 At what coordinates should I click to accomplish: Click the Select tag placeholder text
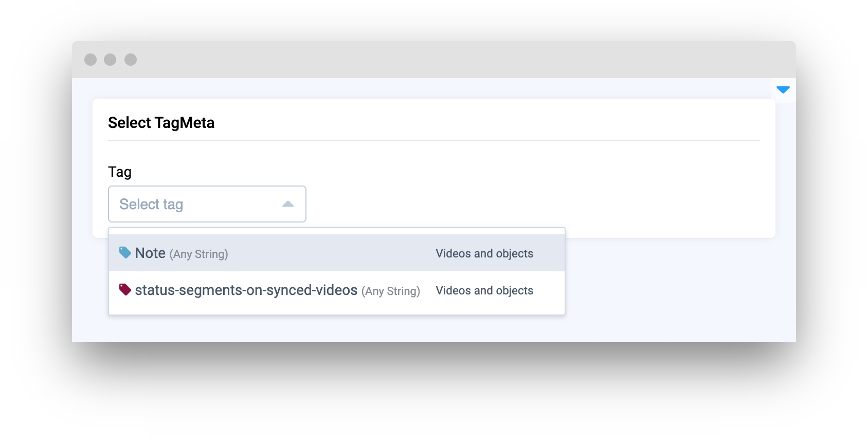pyautogui.click(x=151, y=205)
